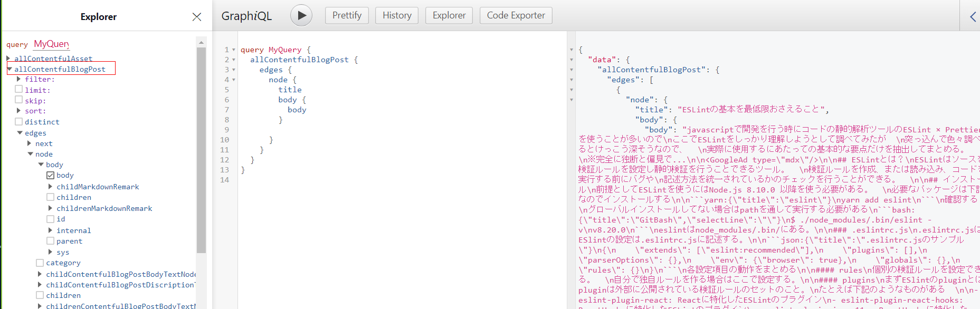Expand the next field under edges
The width and height of the screenshot is (980, 309).
[x=30, y=143]
